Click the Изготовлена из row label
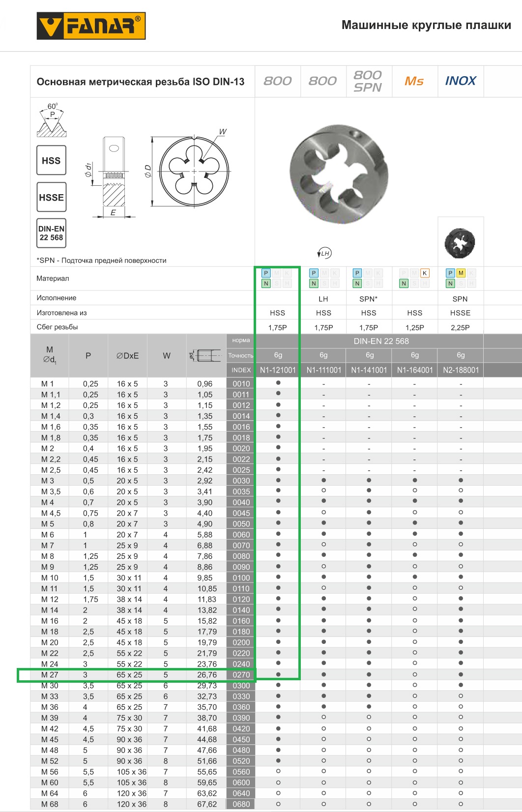 61,313
